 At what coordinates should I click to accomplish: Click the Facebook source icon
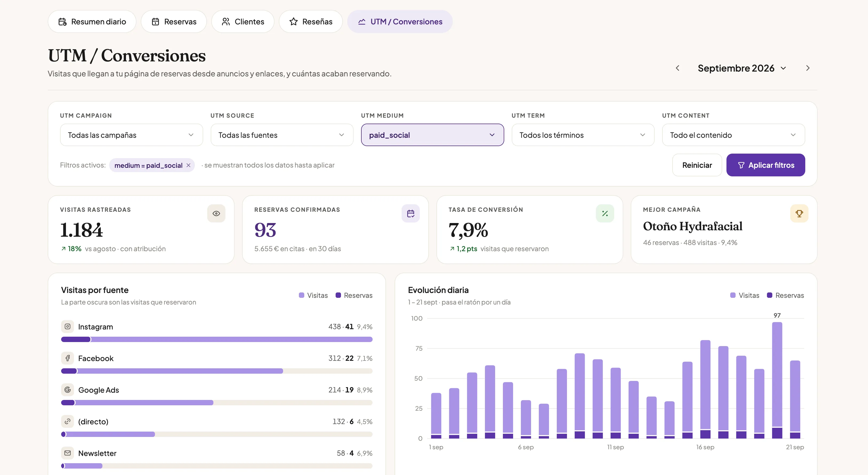click(x=67, y=358)
